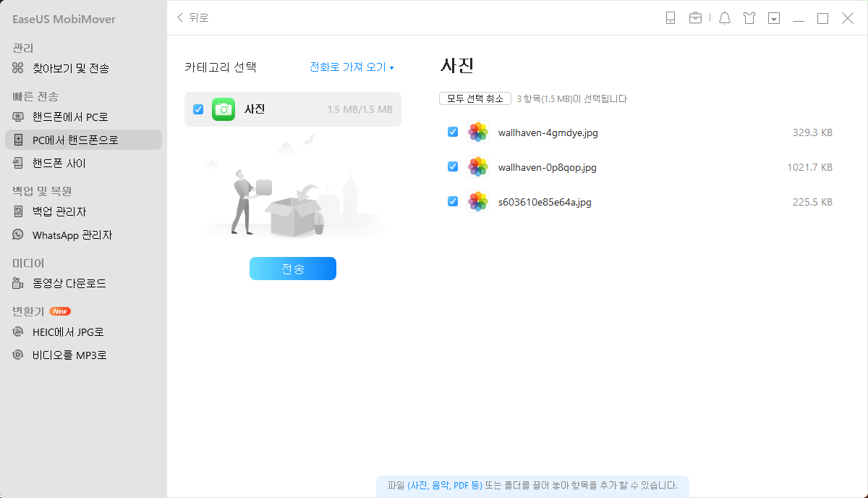Switch to 핸드폰에서 PC로 transfer mode
868x498 pixels.
(x=67, y=117)
